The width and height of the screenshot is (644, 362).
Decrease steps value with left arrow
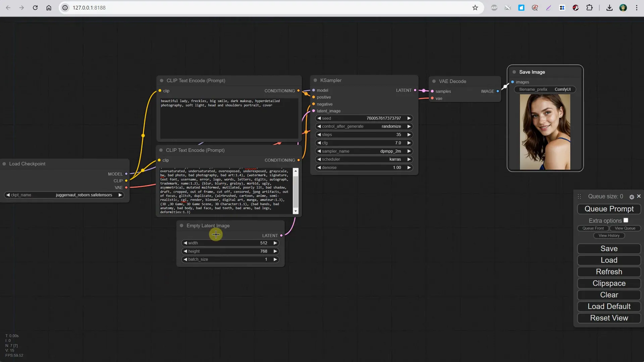[x=319, y=135]
